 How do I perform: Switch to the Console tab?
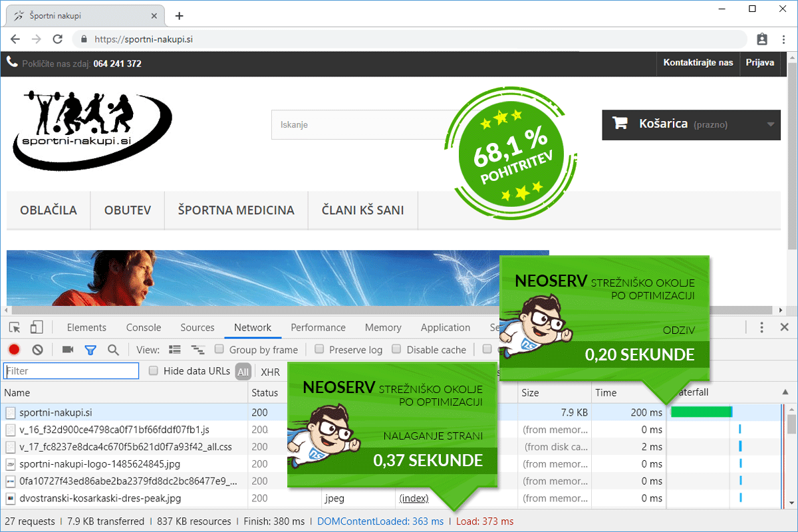144,327
